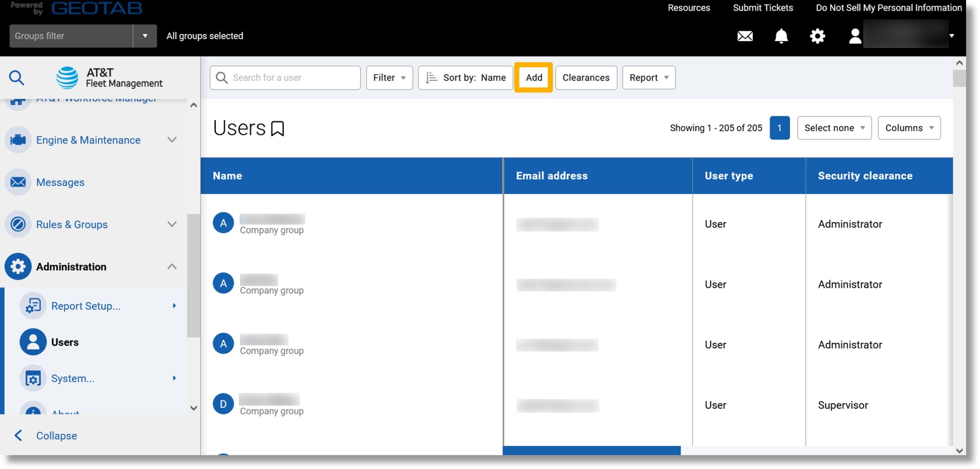Click avatar D of Supervisor user row
The width and height of the screenshot is (980, 469).
click(224, 404)
